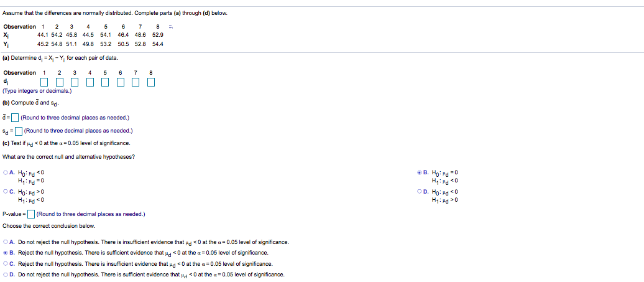Click the rounding hint beside the s_d box

78,131
